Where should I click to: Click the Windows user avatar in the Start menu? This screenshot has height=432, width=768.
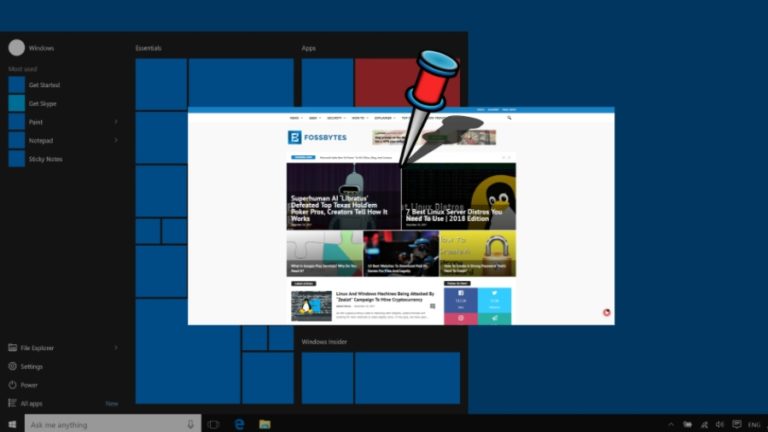point(17,48)
